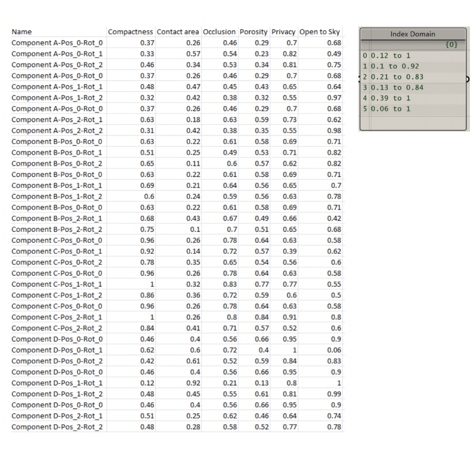Select the Privacy column header
The height and width of the screenshot is (460, 476).
coord(283,32)
